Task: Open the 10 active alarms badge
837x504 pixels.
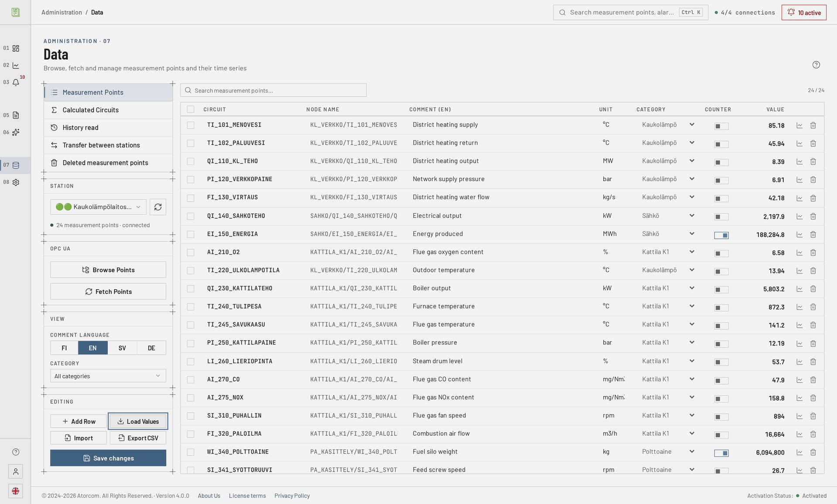Action: 804,13
